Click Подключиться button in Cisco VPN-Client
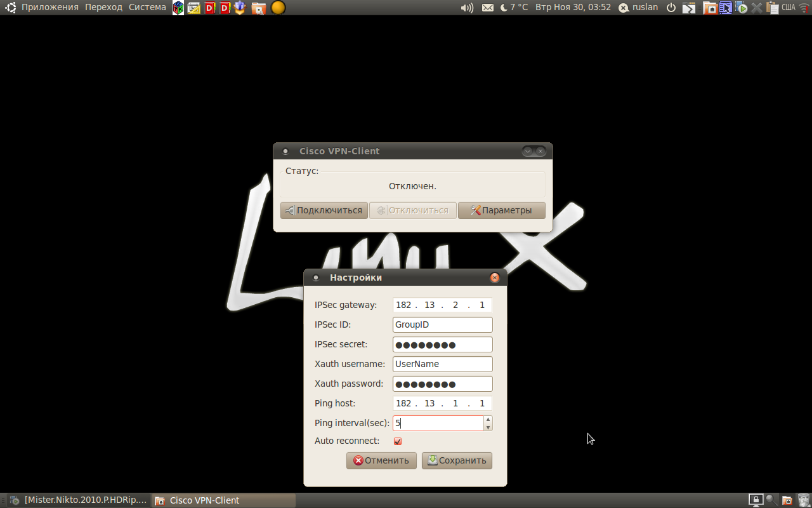The image size is (812, 508). 324,210
